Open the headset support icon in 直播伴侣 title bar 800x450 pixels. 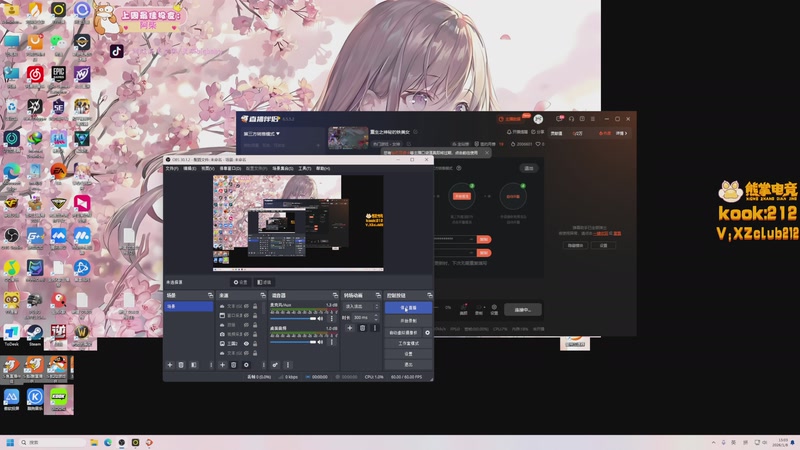click(x=571, y=119)
